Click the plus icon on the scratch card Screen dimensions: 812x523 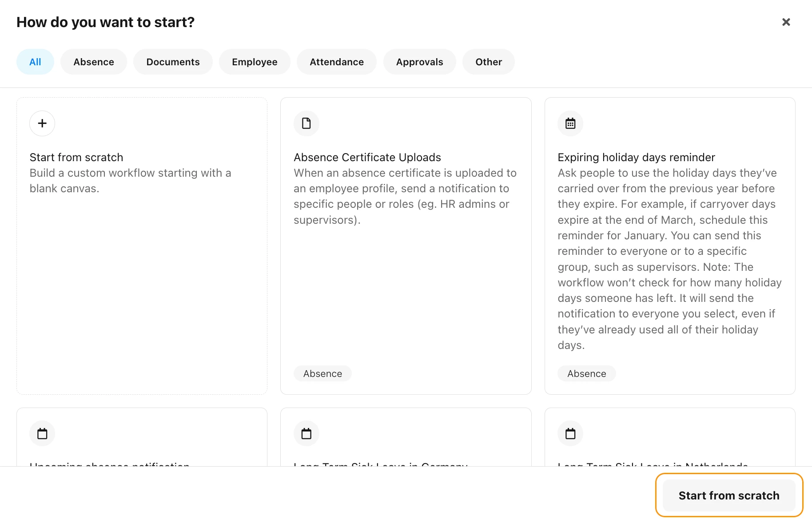(x=42, y=123)
